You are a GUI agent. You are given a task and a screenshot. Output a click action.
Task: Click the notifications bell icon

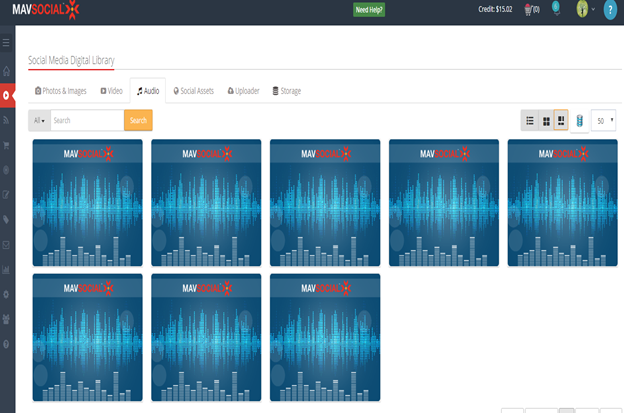(556, 9)
